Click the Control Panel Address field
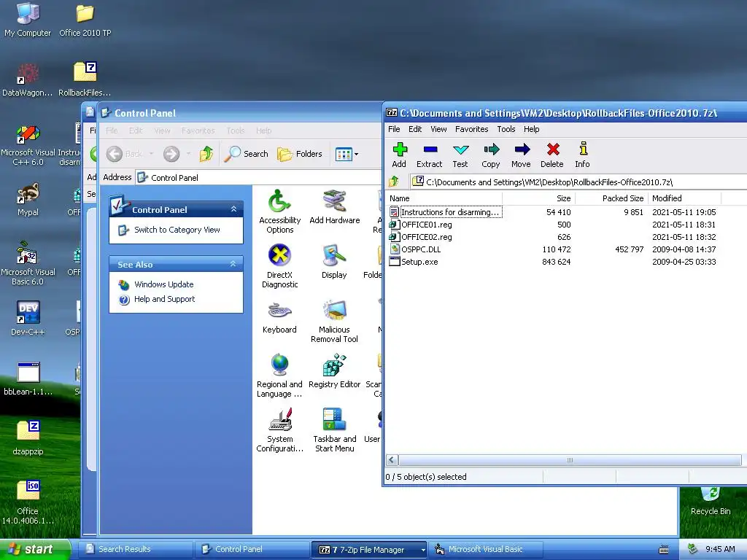Viewport: 747px width, 560px height. [x=259, y=178]
